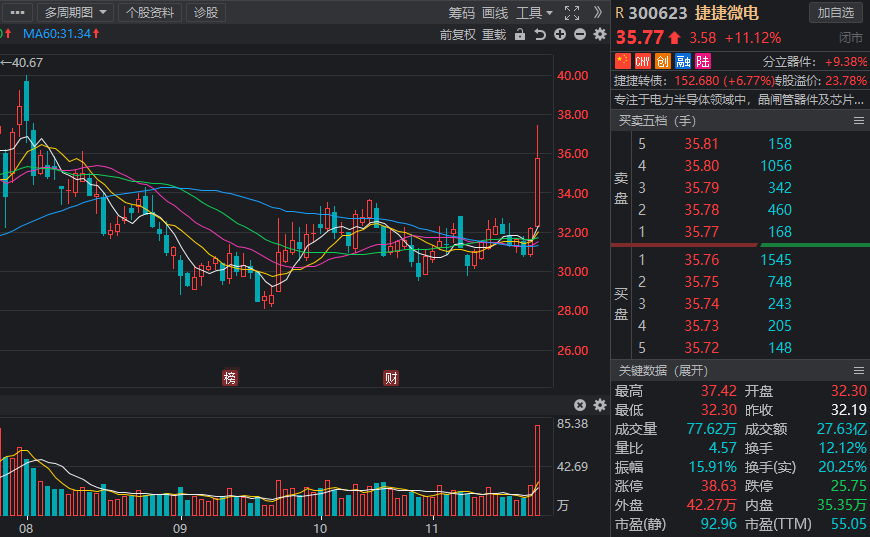Viewport: 870px width, 537px height.
Task: Click stock name 捷捷微电 in header
Action: [726, 13]
